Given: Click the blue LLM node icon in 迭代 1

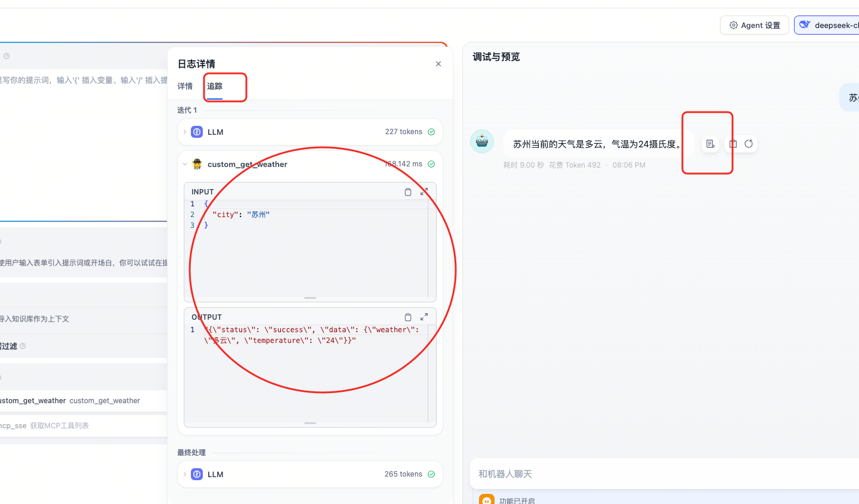Looking at the screenshot, I should pos(197,132).
